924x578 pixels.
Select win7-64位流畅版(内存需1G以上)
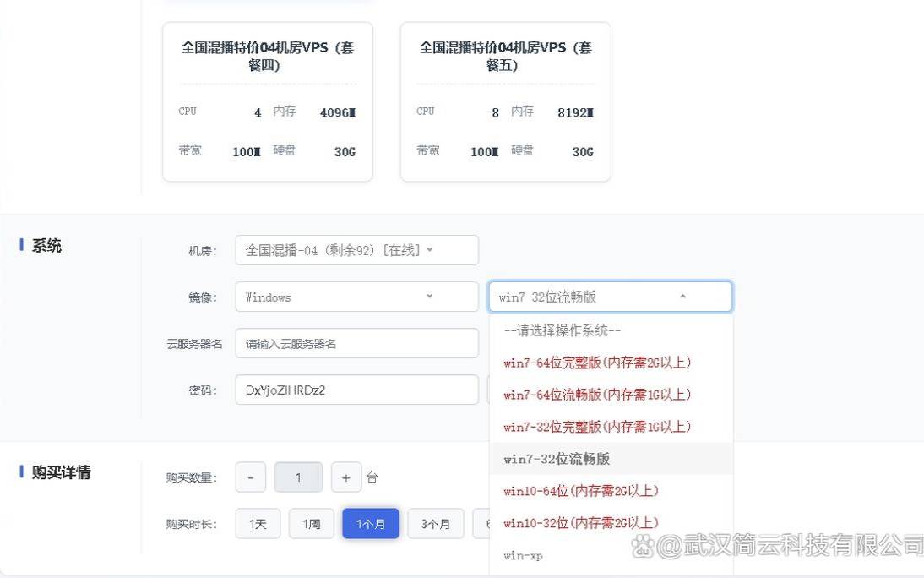click(x=595, y=395)
